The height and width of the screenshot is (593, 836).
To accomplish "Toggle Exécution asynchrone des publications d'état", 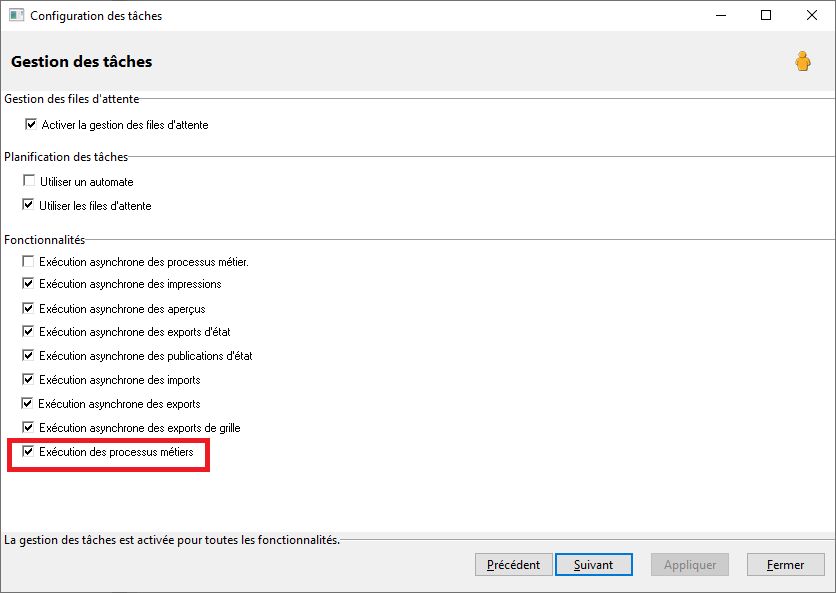I will pyautogui.click(x=28, y=355).
